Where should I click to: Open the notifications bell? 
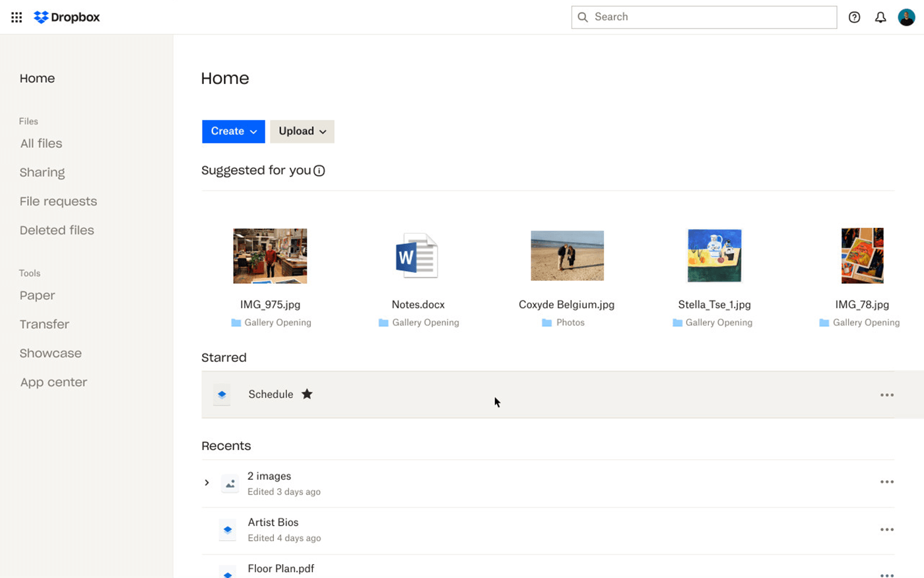(x=880, y=17)
